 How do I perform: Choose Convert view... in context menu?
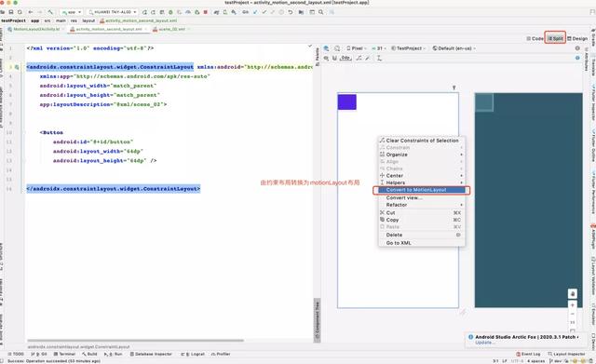click(422, 197)
